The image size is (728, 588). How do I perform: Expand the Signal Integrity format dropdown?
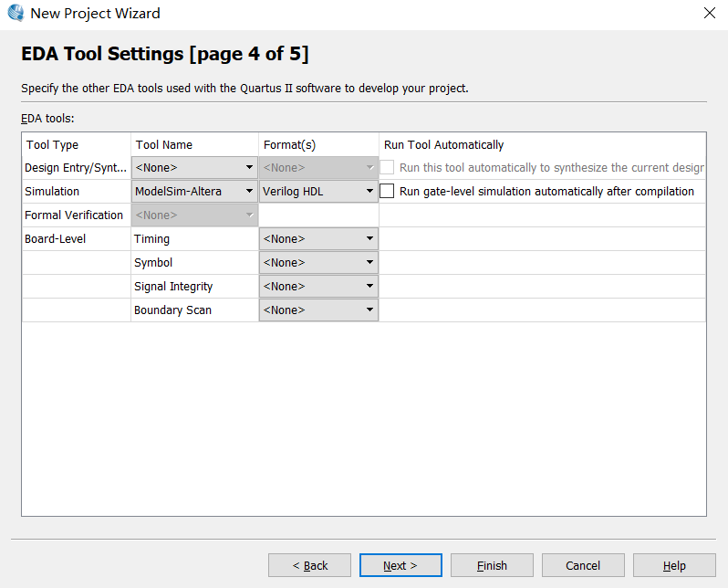(x=318, y=287)
